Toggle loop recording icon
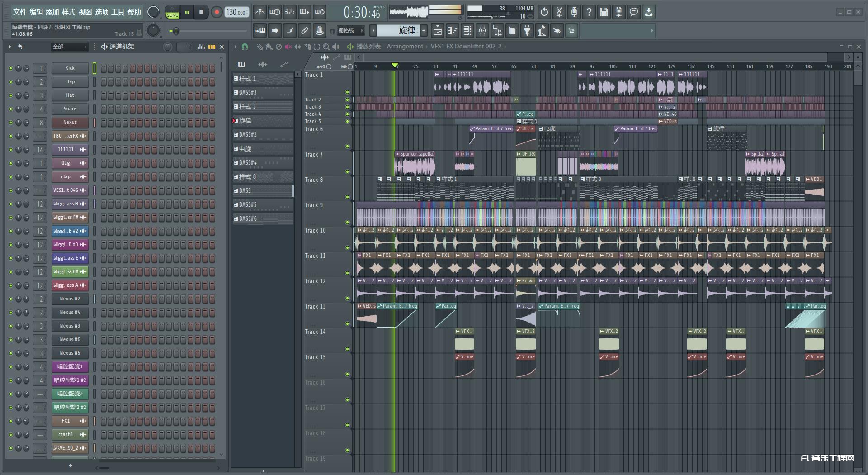The height and width of the screenshot is (475, 868). tap(320, 12)
